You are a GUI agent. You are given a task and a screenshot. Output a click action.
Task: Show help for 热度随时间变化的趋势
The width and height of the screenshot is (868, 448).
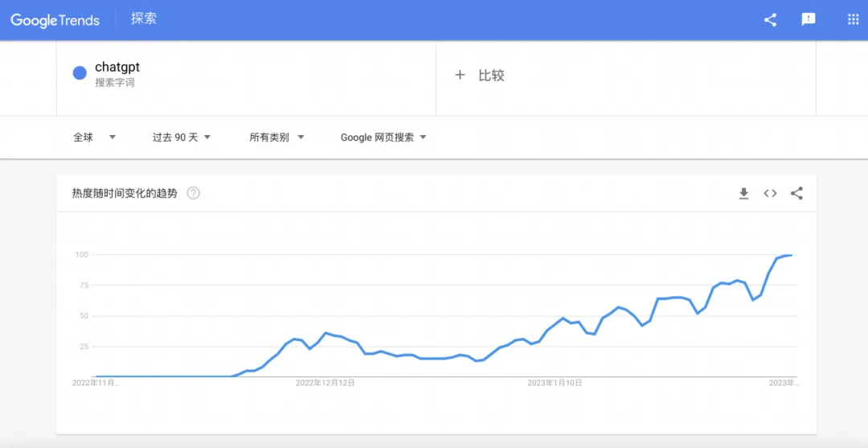click(193, 193)
